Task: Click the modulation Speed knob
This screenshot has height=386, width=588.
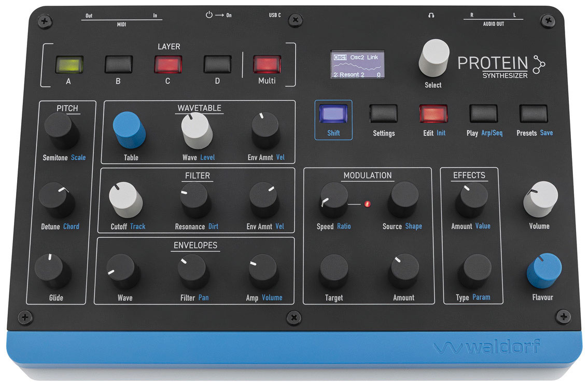Action: coord(333,200)
